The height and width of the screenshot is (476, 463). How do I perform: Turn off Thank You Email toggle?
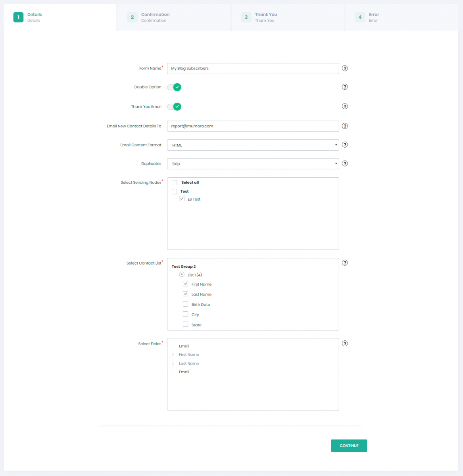point(174,107)
